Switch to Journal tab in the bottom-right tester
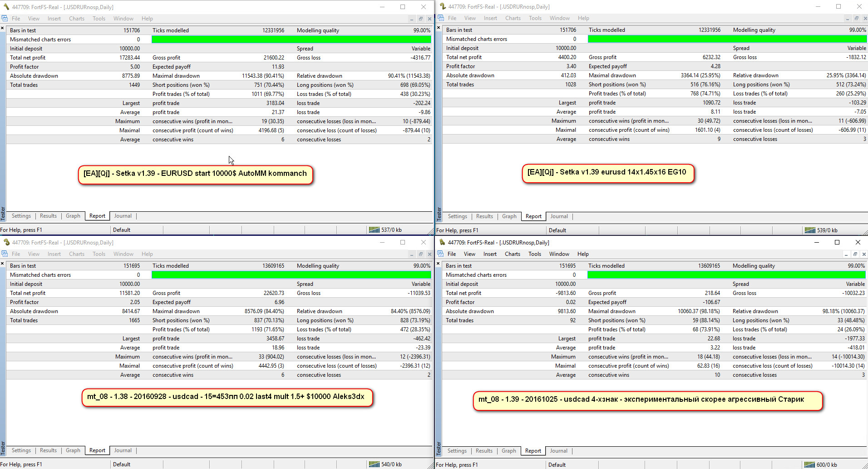 coord(559,451)
